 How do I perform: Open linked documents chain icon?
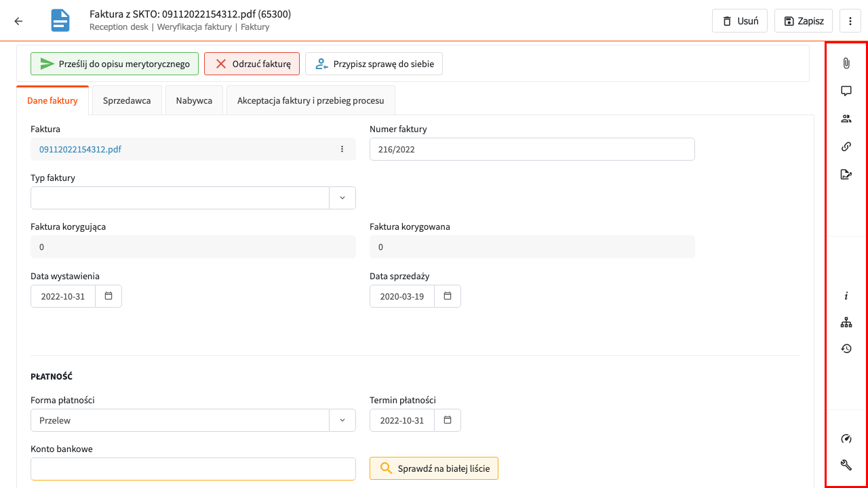[846, 146]
